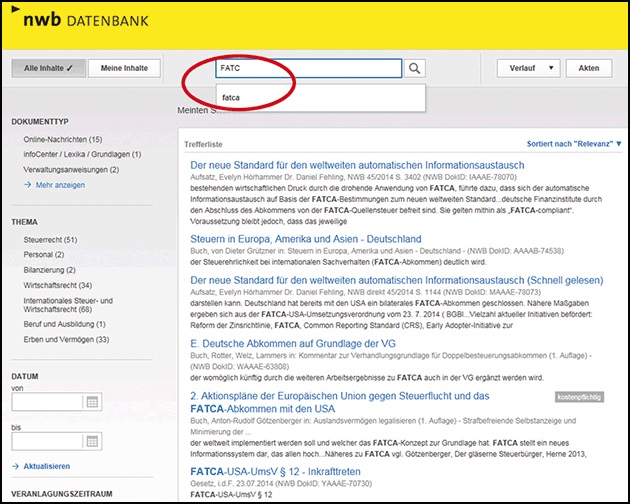This screenshot has width=630, height=504.
Task: Filter by Online-Nachrichten document type
Action: tap(63, 139)
